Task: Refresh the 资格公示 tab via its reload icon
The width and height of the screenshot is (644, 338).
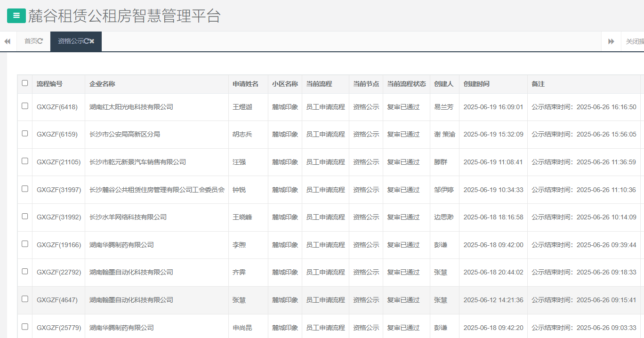Action: [x=87, y=41]
